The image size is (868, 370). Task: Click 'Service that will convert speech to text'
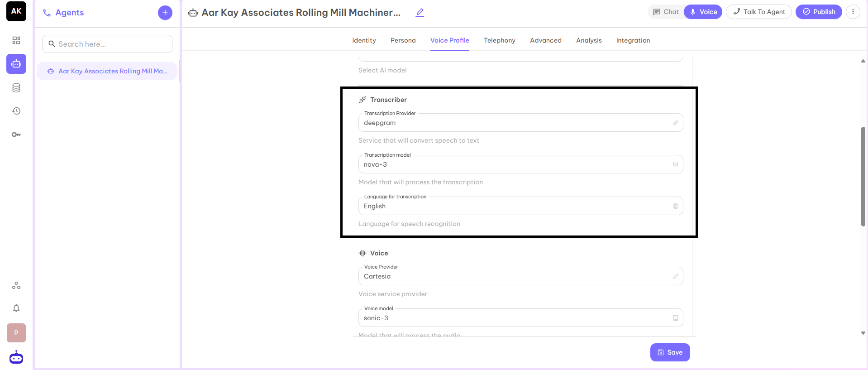419,140
